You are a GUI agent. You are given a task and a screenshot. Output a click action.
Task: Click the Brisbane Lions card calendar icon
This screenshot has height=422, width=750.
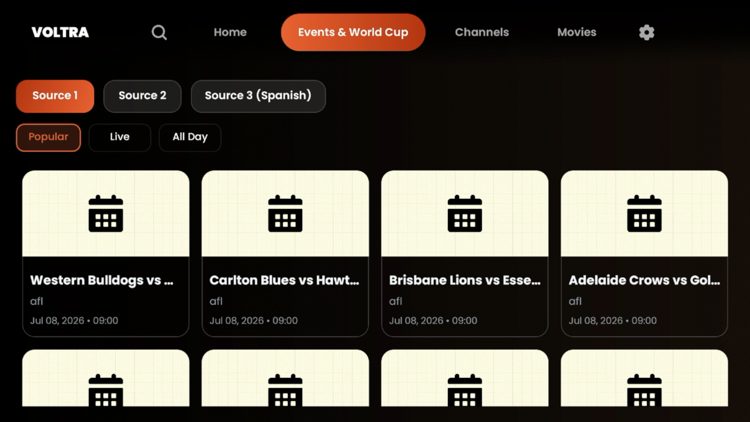click(465, 213)
